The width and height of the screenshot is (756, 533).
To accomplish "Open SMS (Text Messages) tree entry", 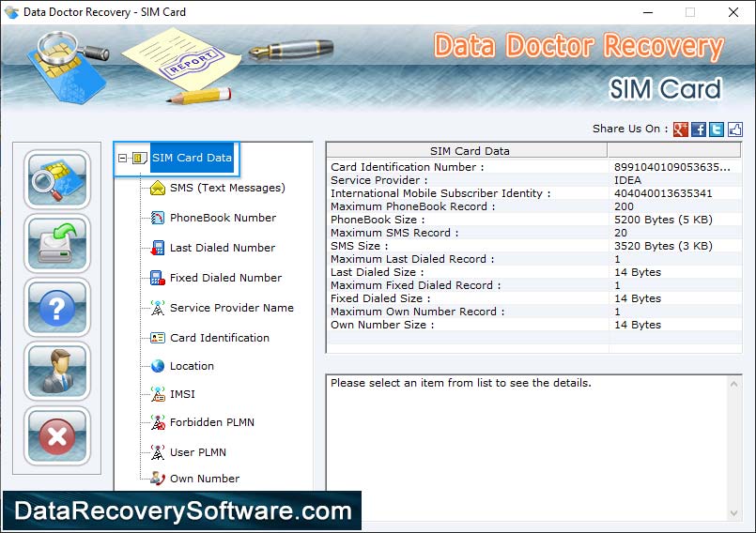I will [227, 188].
